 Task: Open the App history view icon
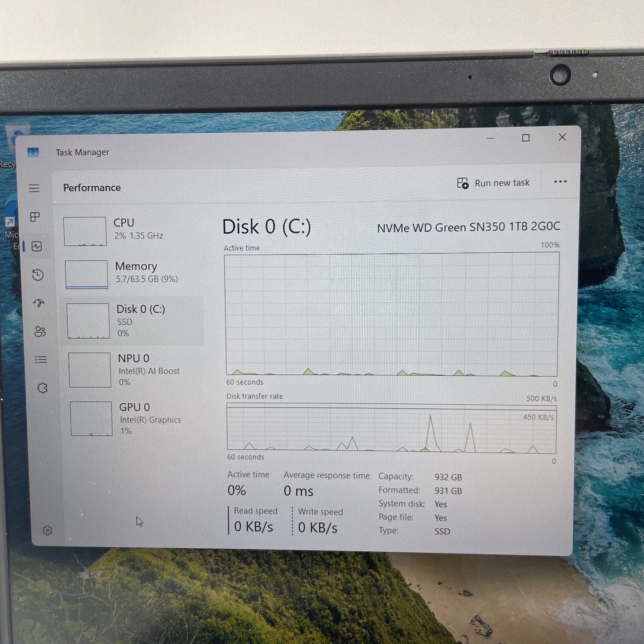tap(38, 276)
